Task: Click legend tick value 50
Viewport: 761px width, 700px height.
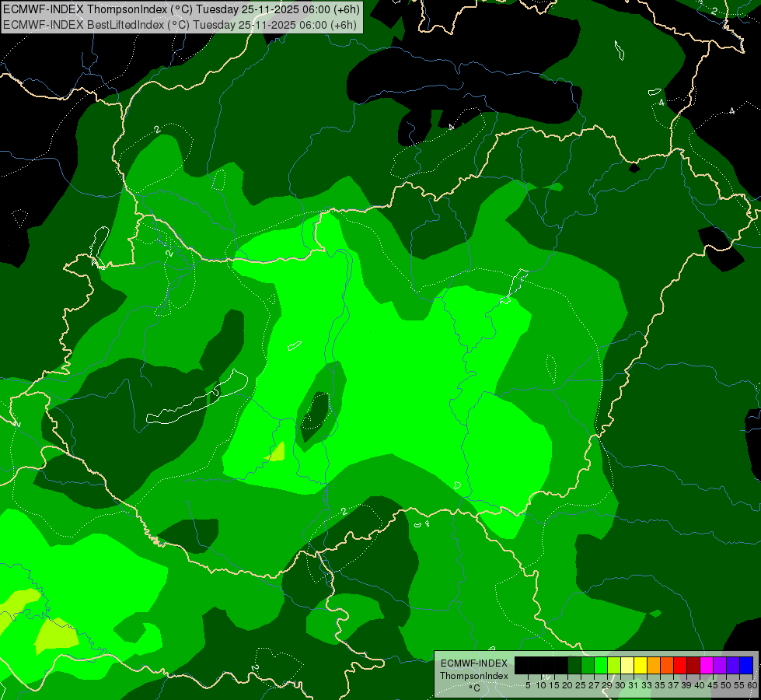Action: tap(725, 685)
